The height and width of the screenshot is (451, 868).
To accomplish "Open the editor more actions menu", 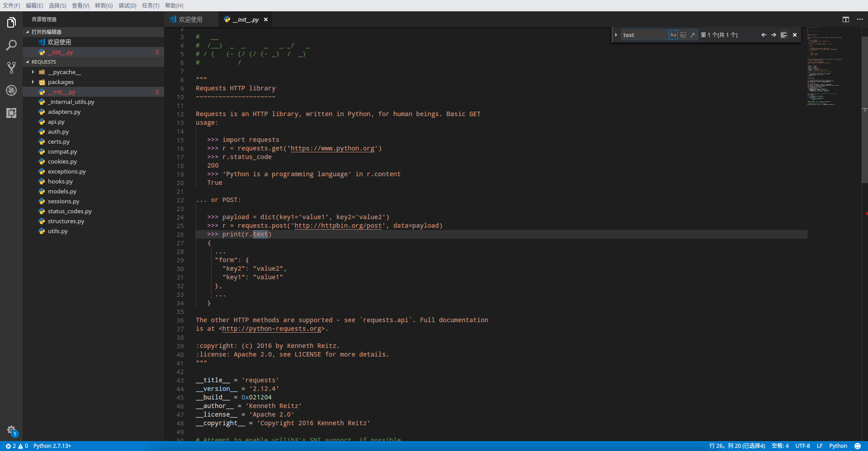I will (860, 19).
